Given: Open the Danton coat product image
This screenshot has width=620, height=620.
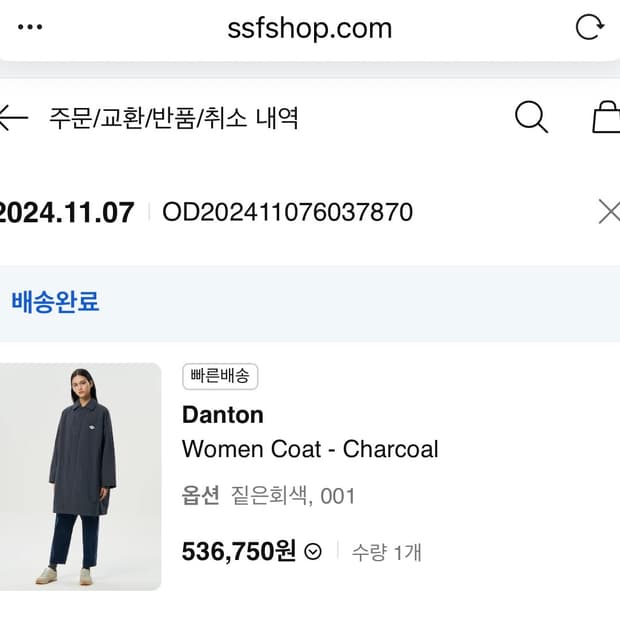Looking at the screenshot, I should pyautogui.click(x=80, y=476).
